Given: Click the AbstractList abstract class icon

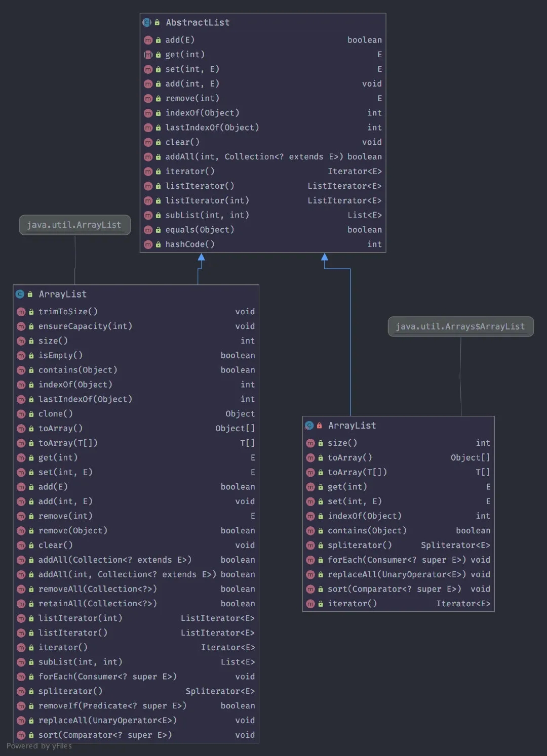Looking at the screenshot, I should (147, 23).
